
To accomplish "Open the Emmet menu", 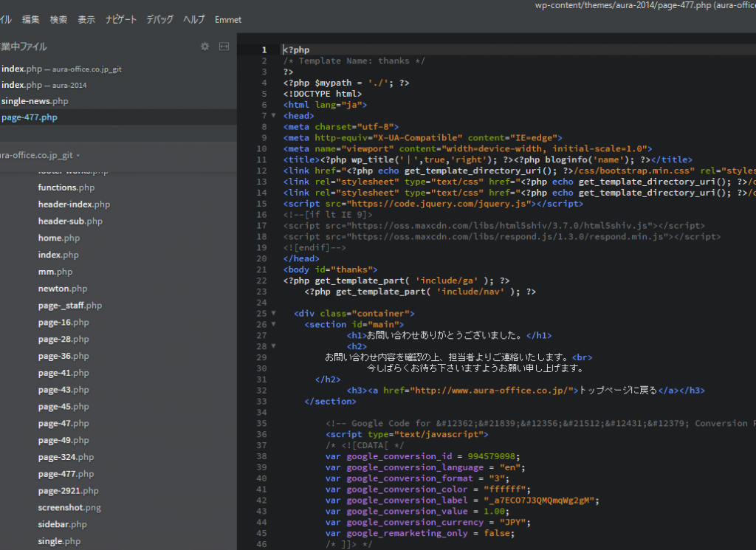I will 228,20.
